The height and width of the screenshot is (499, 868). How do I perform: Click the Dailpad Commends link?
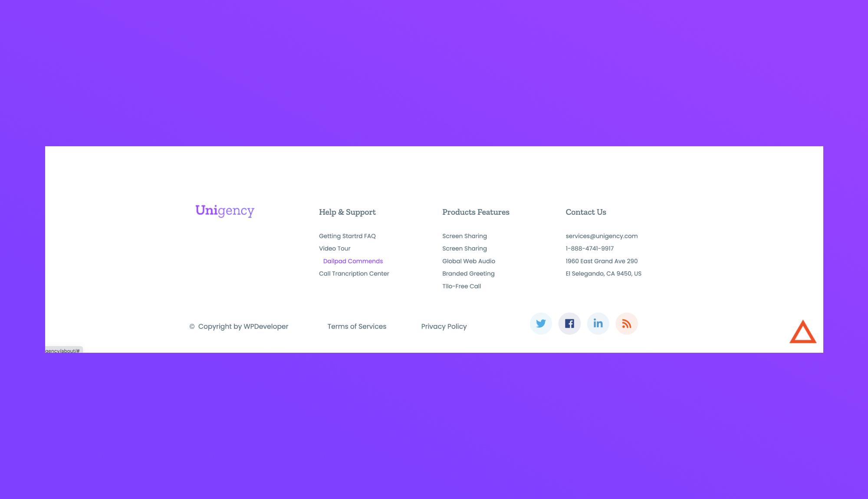(x=353, y=261)
